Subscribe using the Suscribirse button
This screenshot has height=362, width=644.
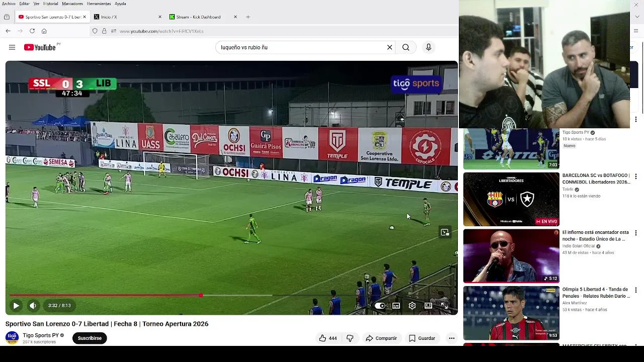[x=90, y=338]
